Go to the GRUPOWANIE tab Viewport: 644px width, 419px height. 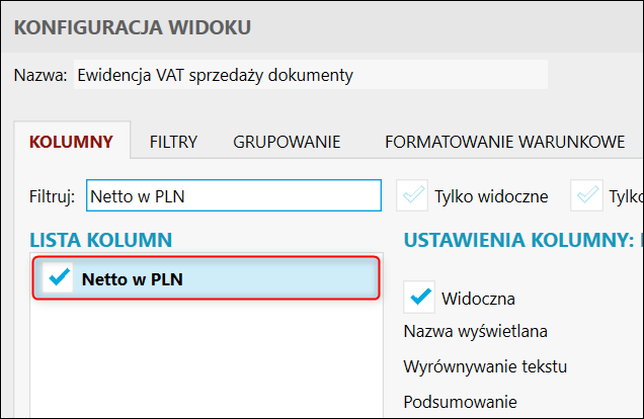click(287, 141)
